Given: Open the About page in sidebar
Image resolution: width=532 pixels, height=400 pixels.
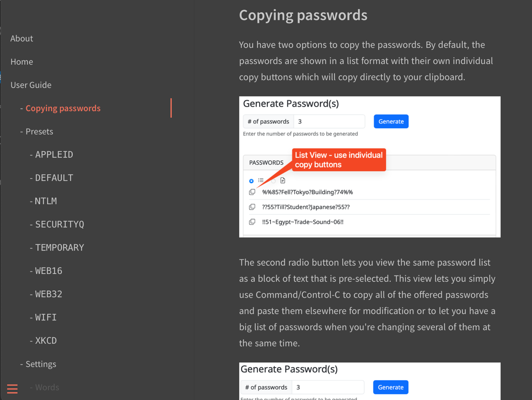Looking at the screenshot, I should point(22,39).
